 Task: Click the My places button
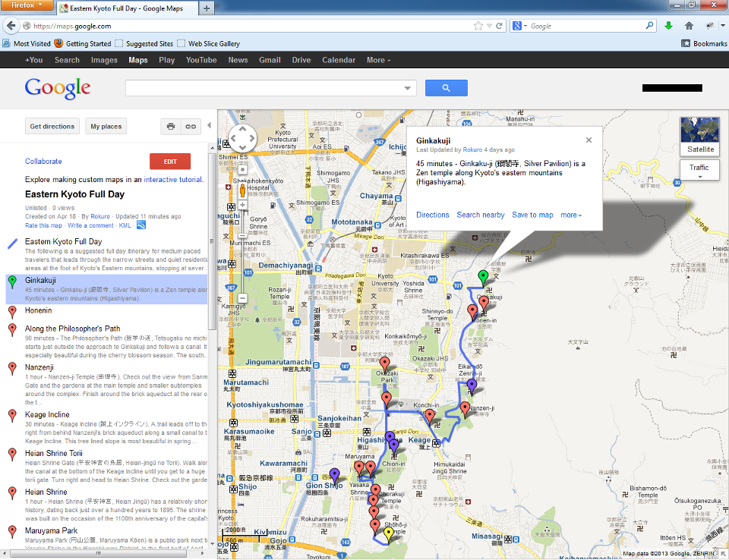click(x=106, y=127)
